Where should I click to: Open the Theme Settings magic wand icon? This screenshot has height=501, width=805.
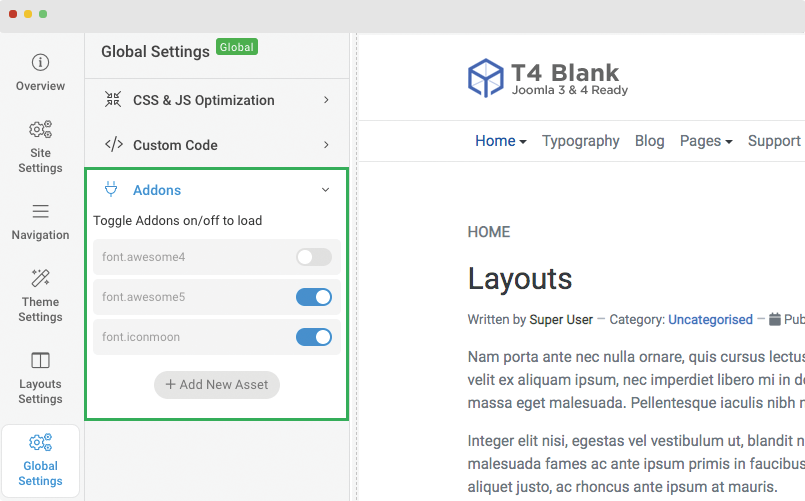[41, 278]
